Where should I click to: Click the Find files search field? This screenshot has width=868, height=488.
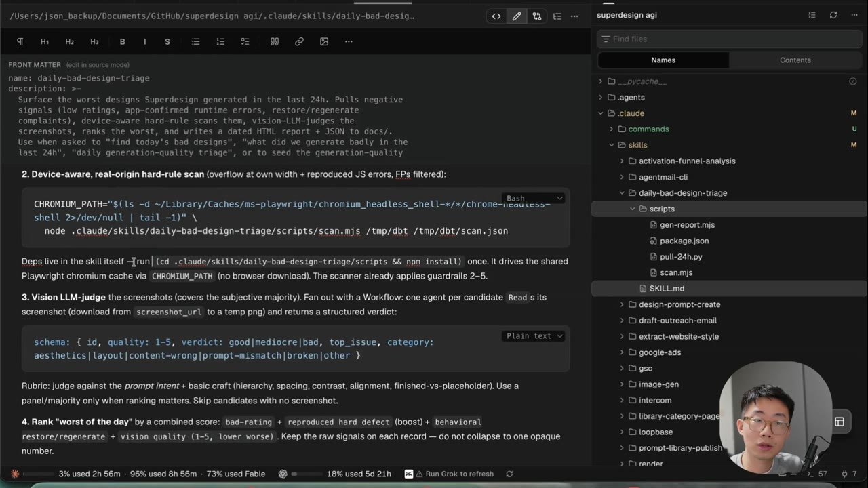[730, 39]
